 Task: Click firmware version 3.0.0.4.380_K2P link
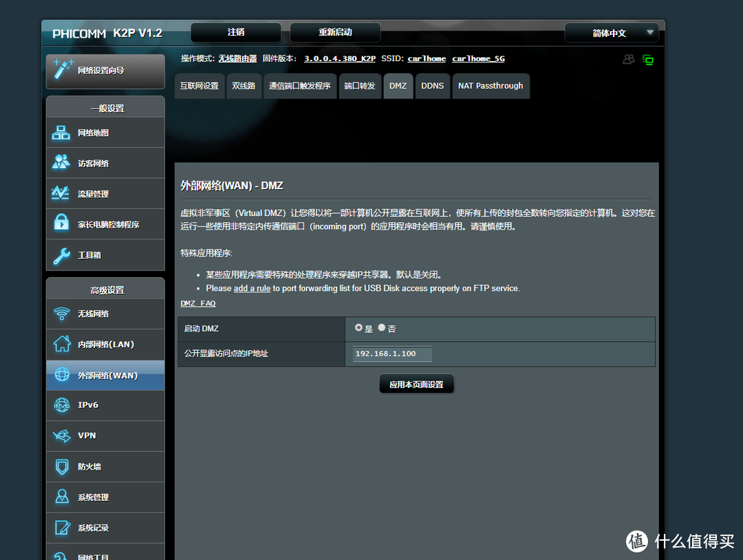click(340, 58)
